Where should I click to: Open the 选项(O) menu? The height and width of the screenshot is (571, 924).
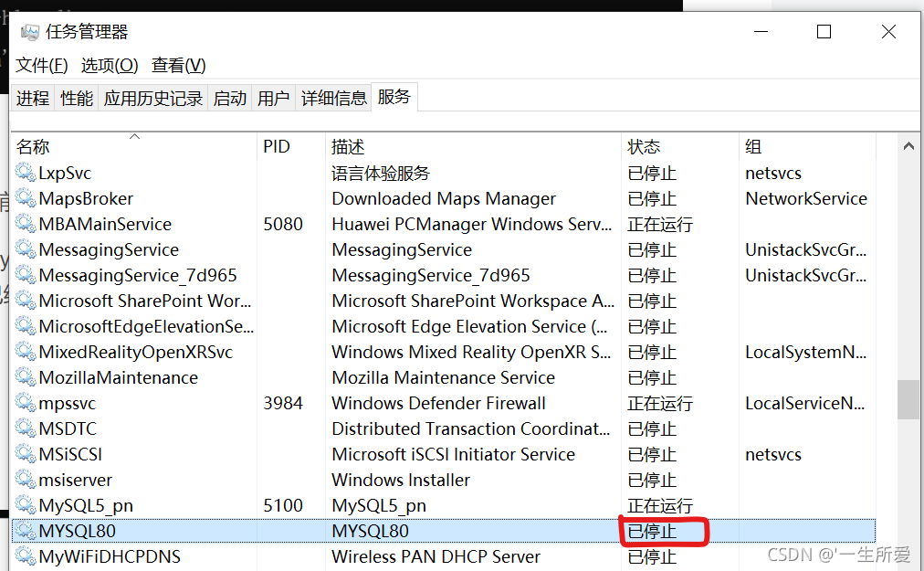pyautogui.click(x=109, y=65)
